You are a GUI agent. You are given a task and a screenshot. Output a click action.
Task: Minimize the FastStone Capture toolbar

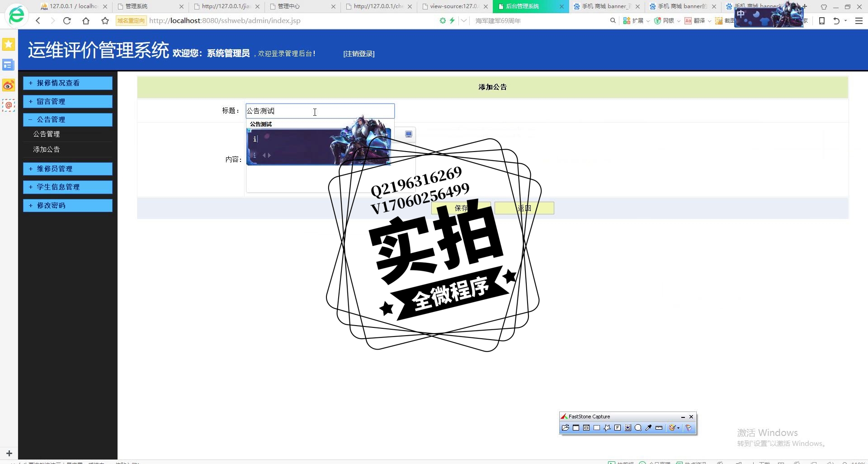click(x=683, y=417)
